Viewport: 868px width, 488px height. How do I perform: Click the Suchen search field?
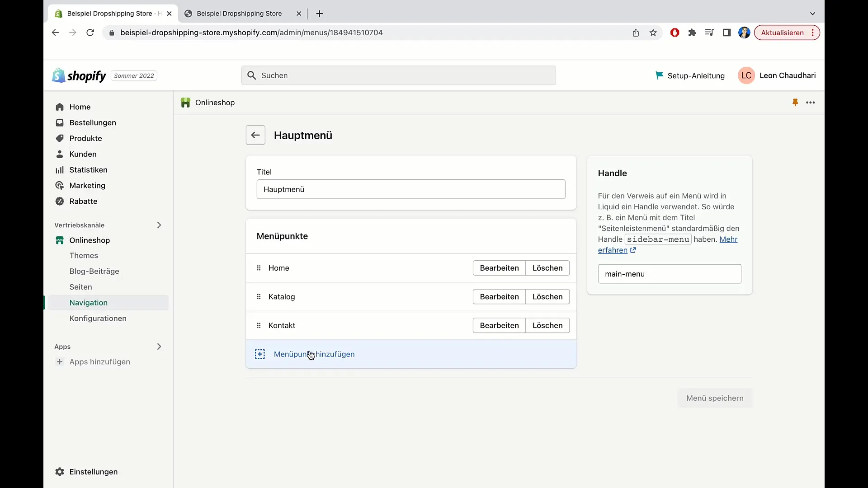pyautogui.click(x=399, y=75)
